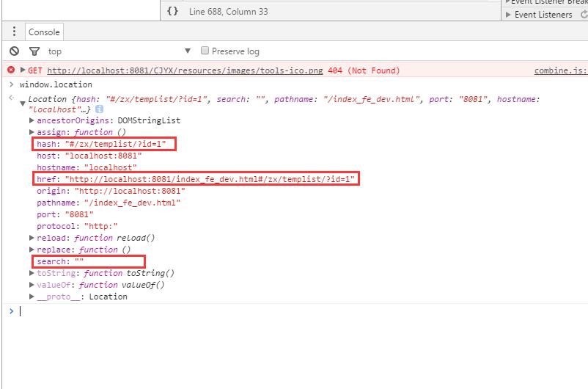Collapse the Location object tree
588x389 pixels.
[x=23, y=103]
